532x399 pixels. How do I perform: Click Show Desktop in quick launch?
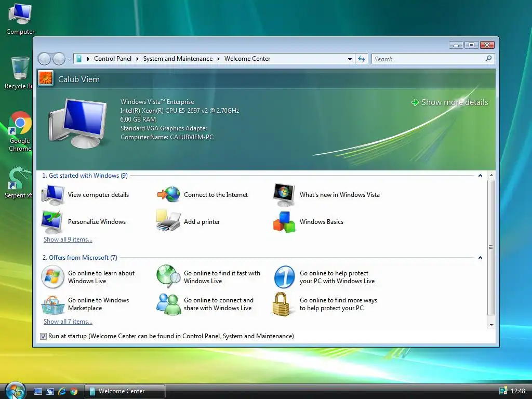pos(38,391)
